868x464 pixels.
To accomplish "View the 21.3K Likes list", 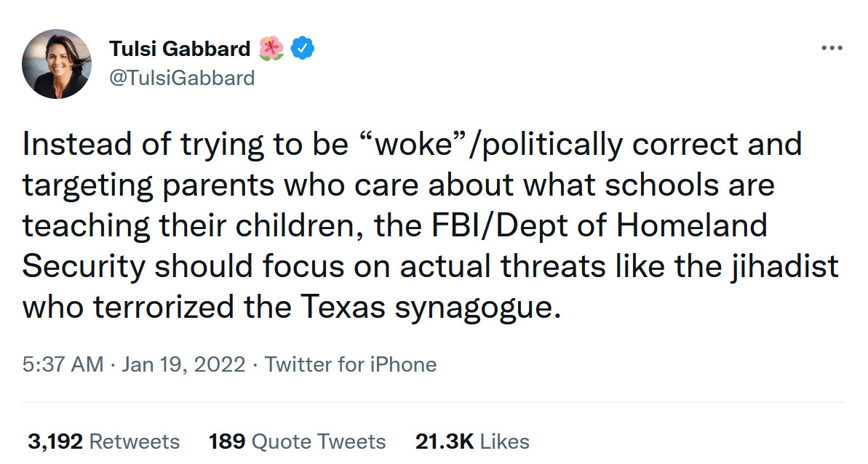I will [x=472, y=441].
